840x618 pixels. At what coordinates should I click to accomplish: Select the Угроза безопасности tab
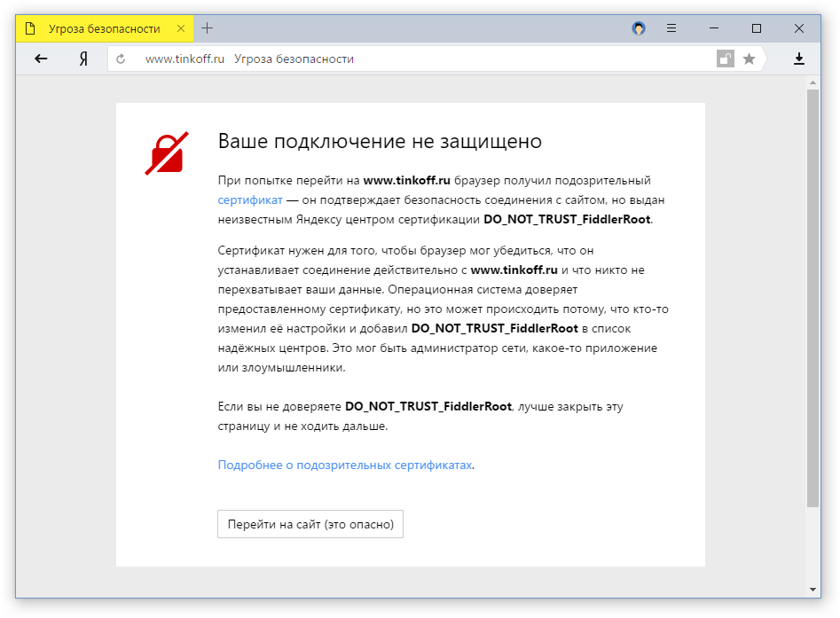[104, 28]
